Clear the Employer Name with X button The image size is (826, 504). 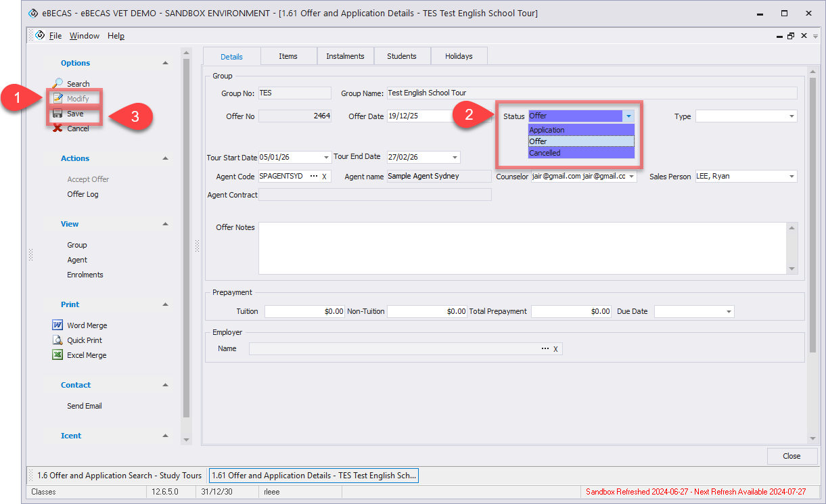555,349
